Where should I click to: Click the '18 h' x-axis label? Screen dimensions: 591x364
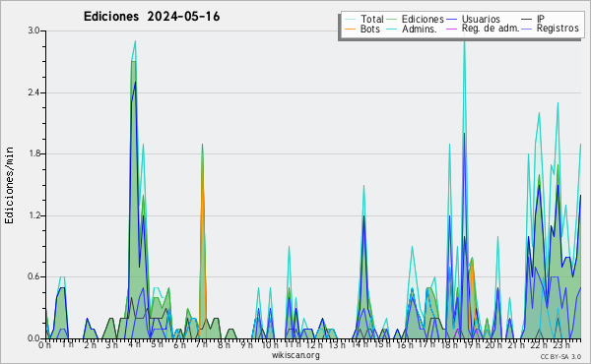point(449,344)
